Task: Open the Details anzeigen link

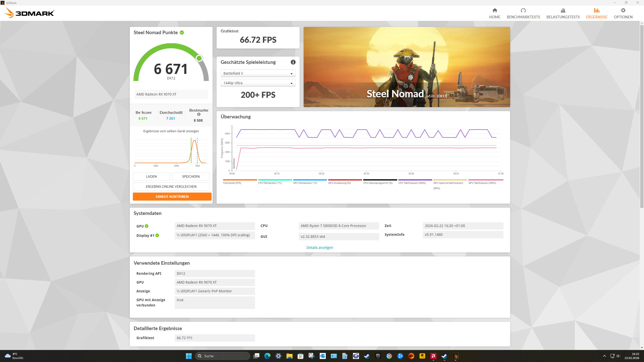Action: pyautogui.click(x=319, y=247)
